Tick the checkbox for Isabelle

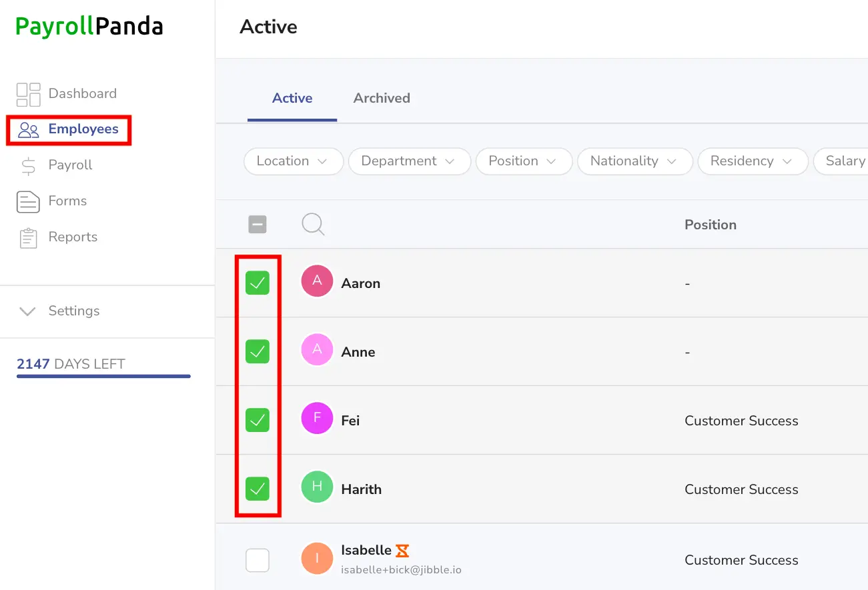[x=258, y=560]
